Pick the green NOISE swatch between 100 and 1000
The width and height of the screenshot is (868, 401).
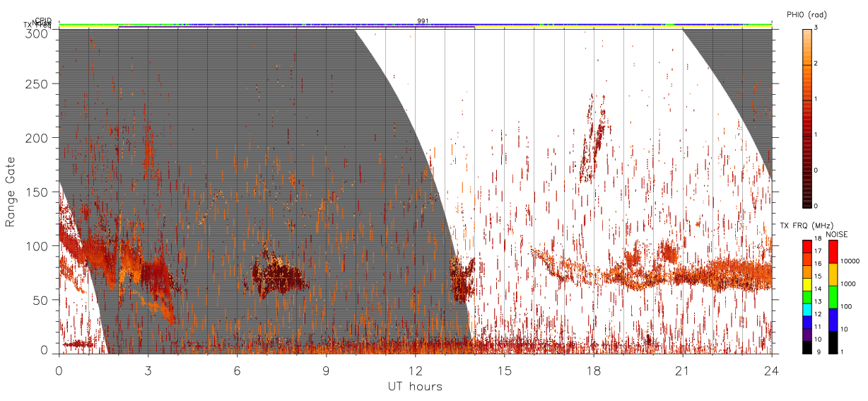tap(832, 296)
